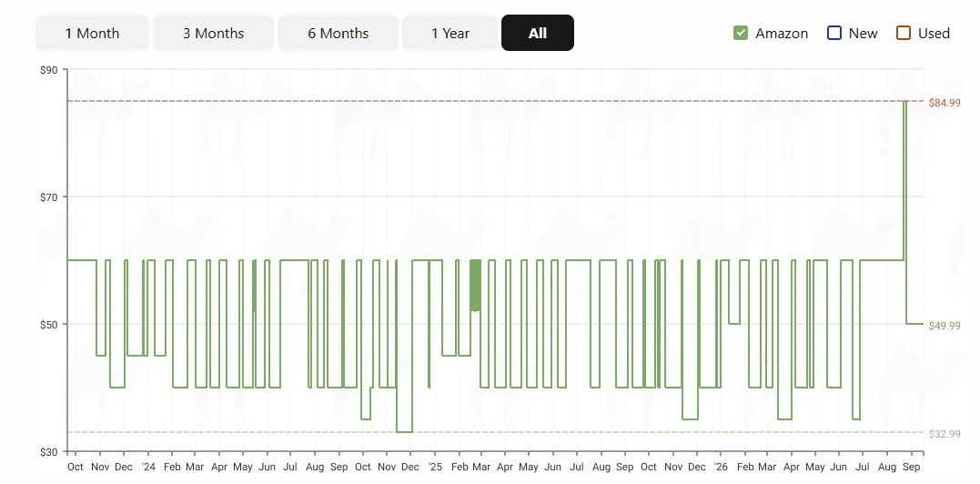Click the '25 year axis label
The height and width of the screenshot is (484, 980).
tap(434, 467)
